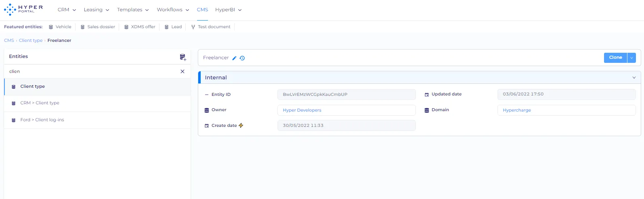Open the XDMS offer featured entity

coord(140,27)
